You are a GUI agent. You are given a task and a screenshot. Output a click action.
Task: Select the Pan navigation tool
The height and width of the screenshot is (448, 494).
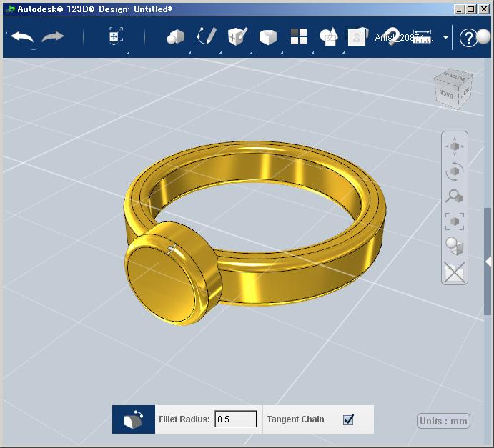click(x=455, y=146)
